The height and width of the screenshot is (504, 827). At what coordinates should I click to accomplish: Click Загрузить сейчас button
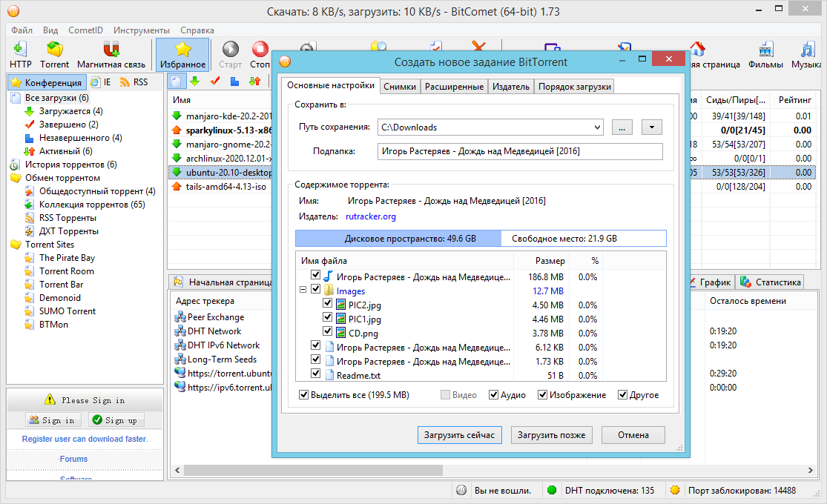(x=459, y=435)
